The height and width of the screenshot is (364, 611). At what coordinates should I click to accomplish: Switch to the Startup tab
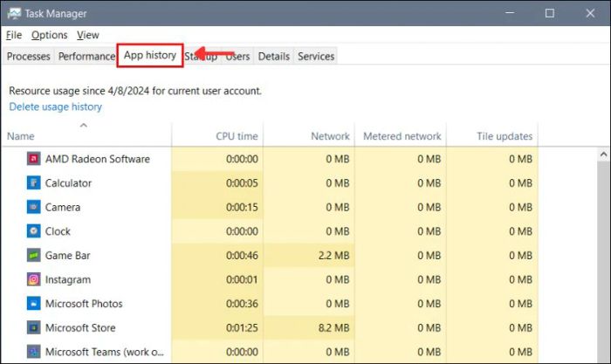click(x=201, y=56)
